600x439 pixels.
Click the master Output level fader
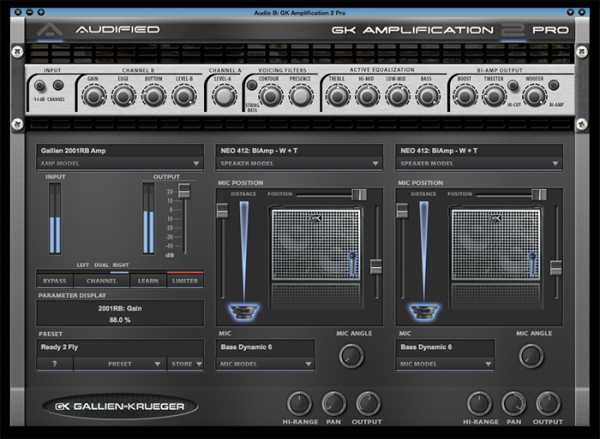click(184, 191)
